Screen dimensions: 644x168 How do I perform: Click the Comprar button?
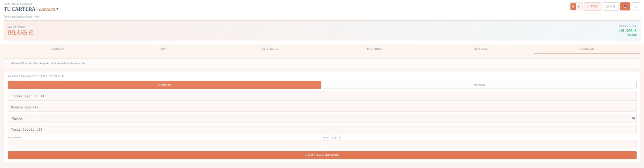coord(164,85)
